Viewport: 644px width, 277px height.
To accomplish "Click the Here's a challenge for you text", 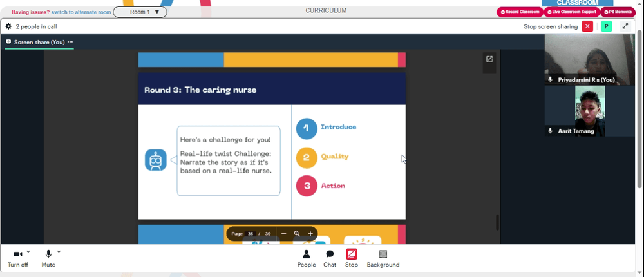I will pos(225,140).
